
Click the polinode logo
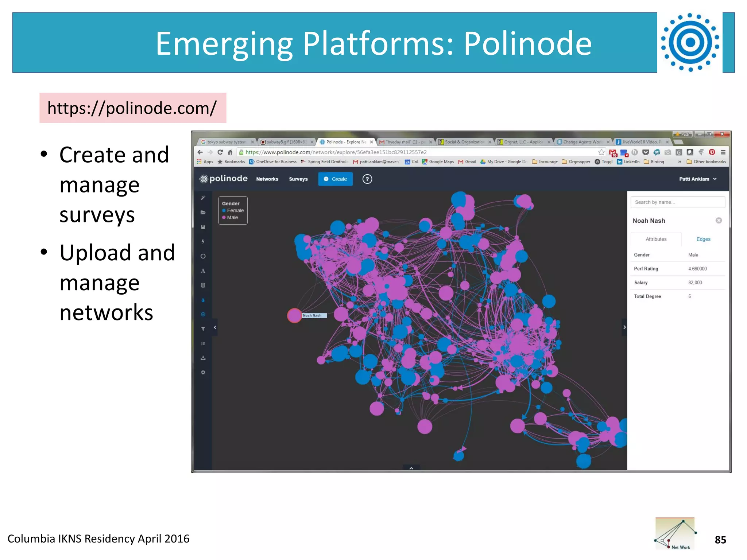coord(224,179)
